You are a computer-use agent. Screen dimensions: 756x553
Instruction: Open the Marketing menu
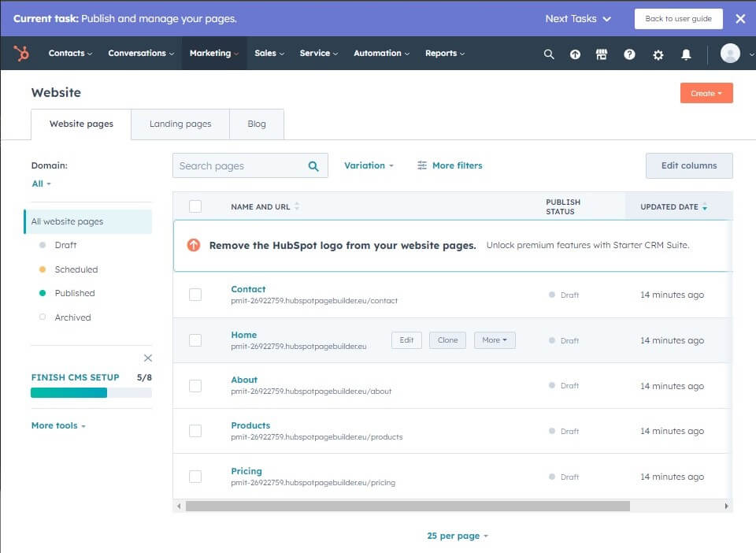pos(214,53)
